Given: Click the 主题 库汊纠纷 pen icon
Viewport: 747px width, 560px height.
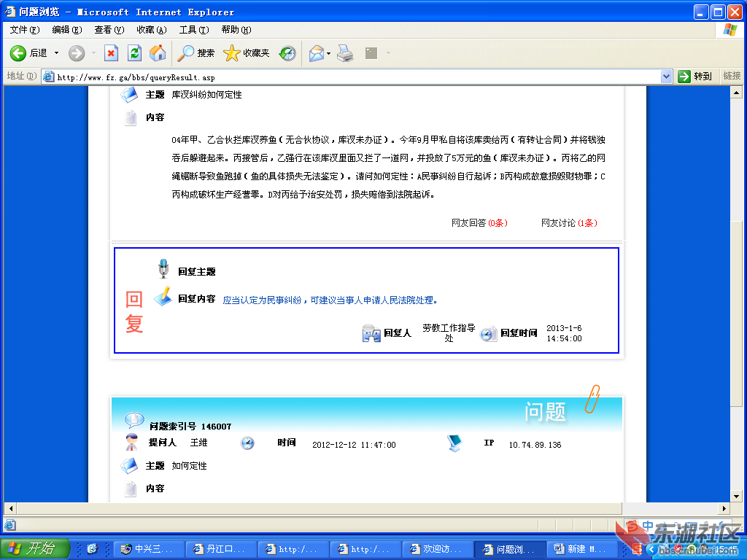Looking at the screenshot, I should coord(129,95).
